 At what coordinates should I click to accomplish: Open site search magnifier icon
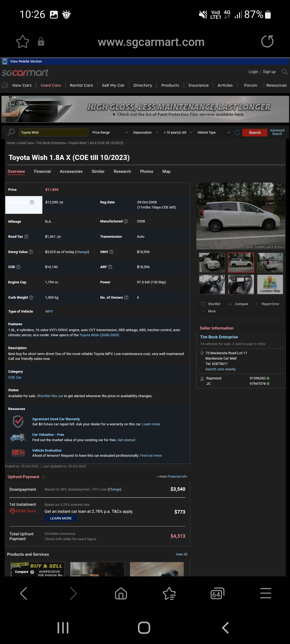pyautogui.click(x=285, y=72)
